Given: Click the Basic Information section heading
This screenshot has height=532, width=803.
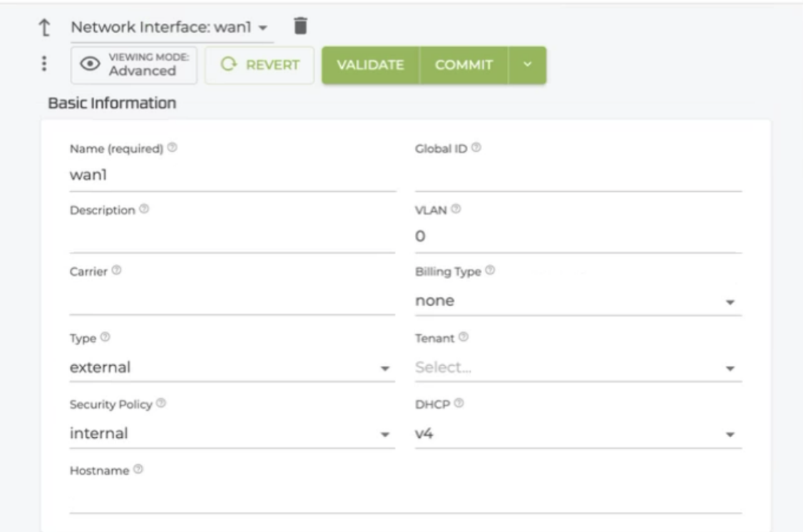Looking at the screenshot, I should 112,103.
